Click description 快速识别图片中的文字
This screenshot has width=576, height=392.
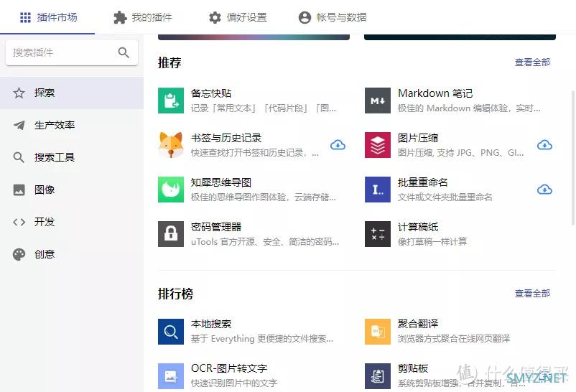point(234,383)
